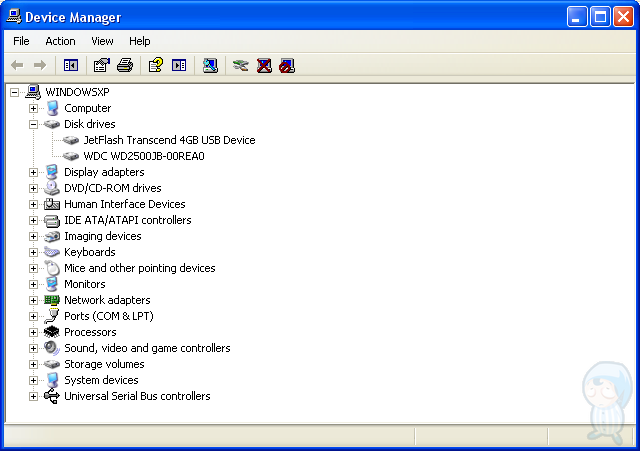This screenshot has width=640, height=451.
Task: Select JetFlash Transcend 4GB USB Device text
Action: point(169,140)
